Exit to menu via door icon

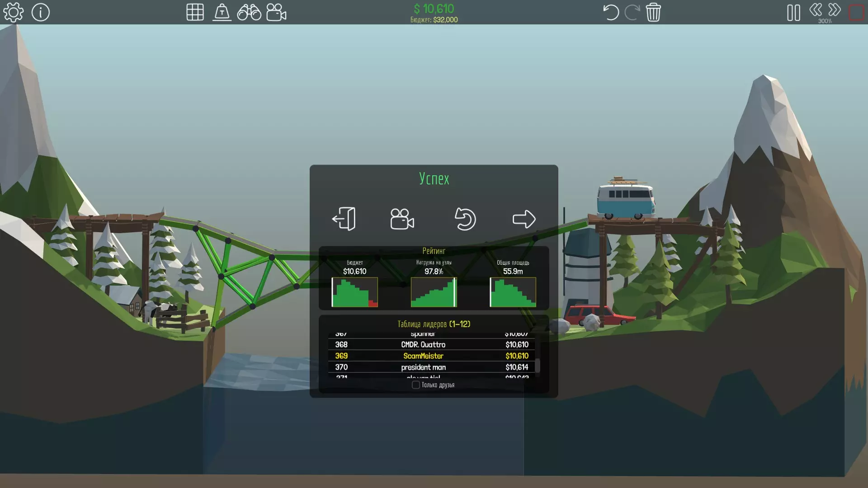pyautogui.click(x=344, y=219)
